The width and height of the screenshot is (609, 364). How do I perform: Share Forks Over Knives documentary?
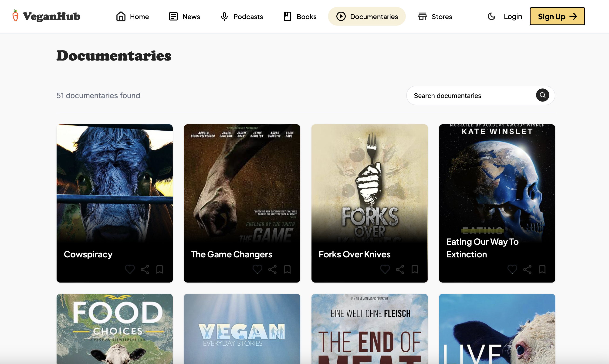coord(400,269)
